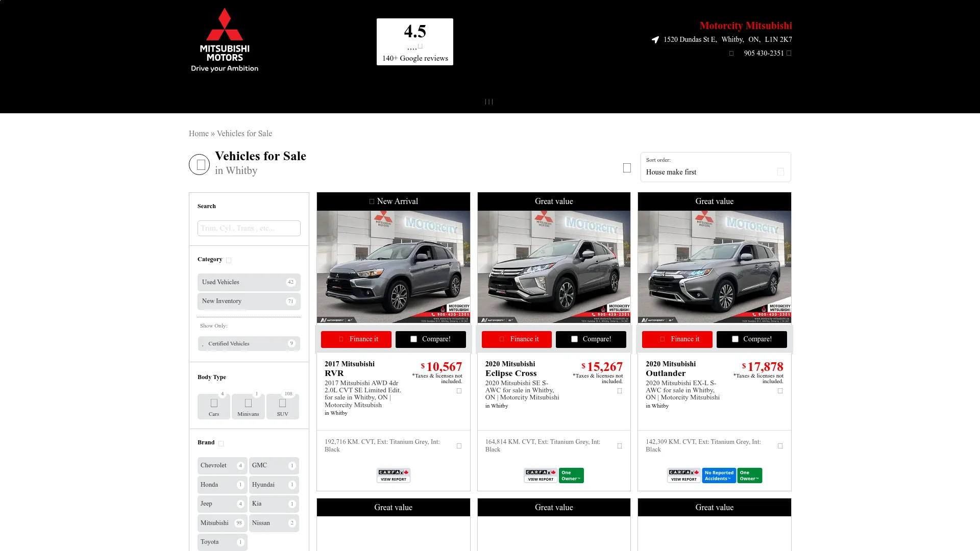Open the 2020 Mitsubishi Eclipse Cross title link
The height and width of the screenshot is (551, 980).
tap(511, 368)
